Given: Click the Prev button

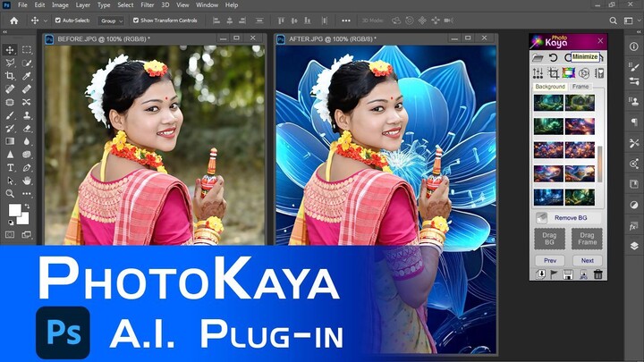Looking at the screenshot, I should pyautogui.click(x=550, y=260).
